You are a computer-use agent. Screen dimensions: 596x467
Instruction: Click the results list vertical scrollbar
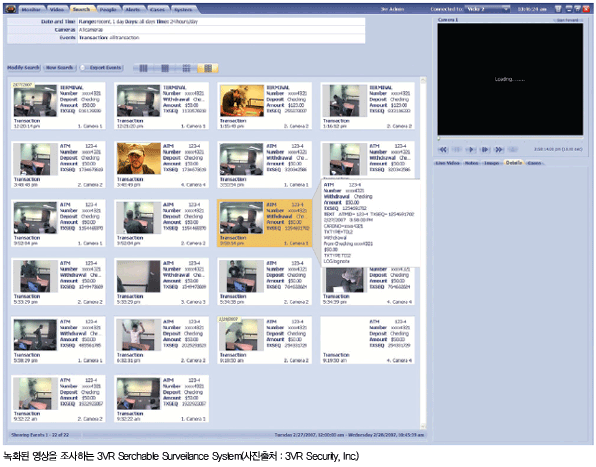[x=423, y=253]
